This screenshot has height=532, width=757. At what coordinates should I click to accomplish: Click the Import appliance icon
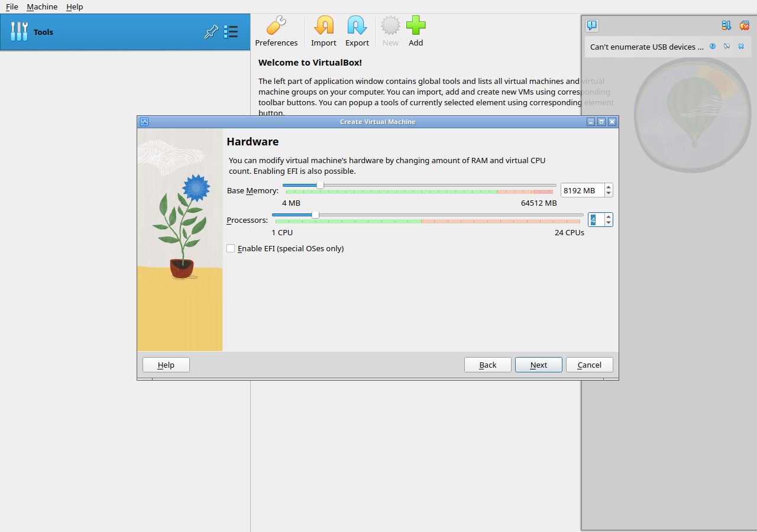pyautogui.click(x=323, y=32)
